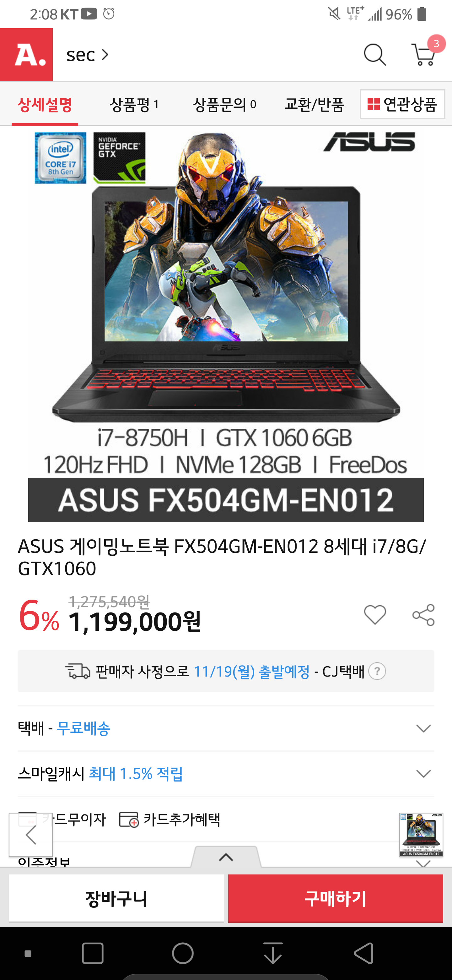
Task: Tap the 구매하기 purchase button
Action: 336,898
